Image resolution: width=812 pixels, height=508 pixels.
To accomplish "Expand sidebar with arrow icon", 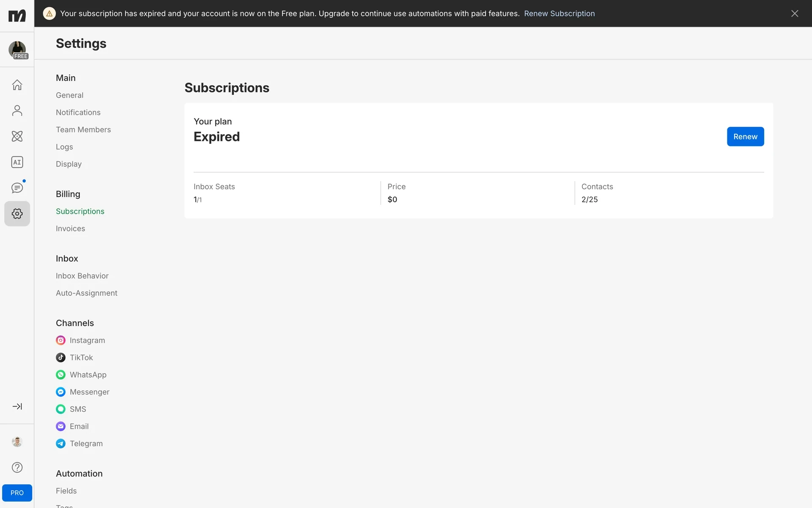I will tap(17, 406).
